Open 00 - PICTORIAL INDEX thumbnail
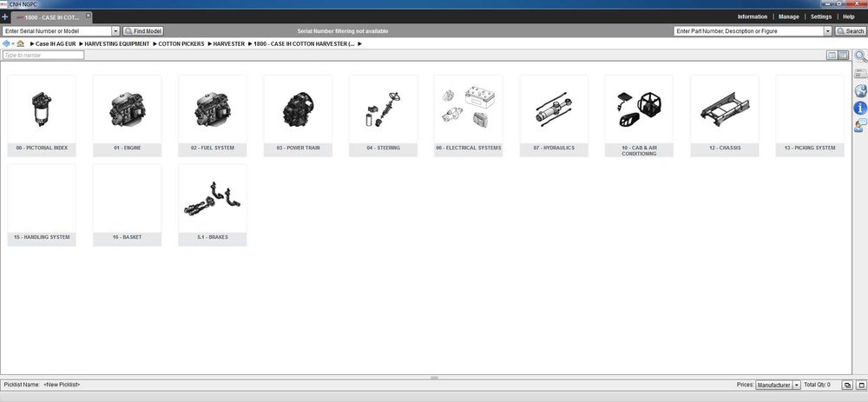Viewport: 868px width, 402px height. coord(42,115)
